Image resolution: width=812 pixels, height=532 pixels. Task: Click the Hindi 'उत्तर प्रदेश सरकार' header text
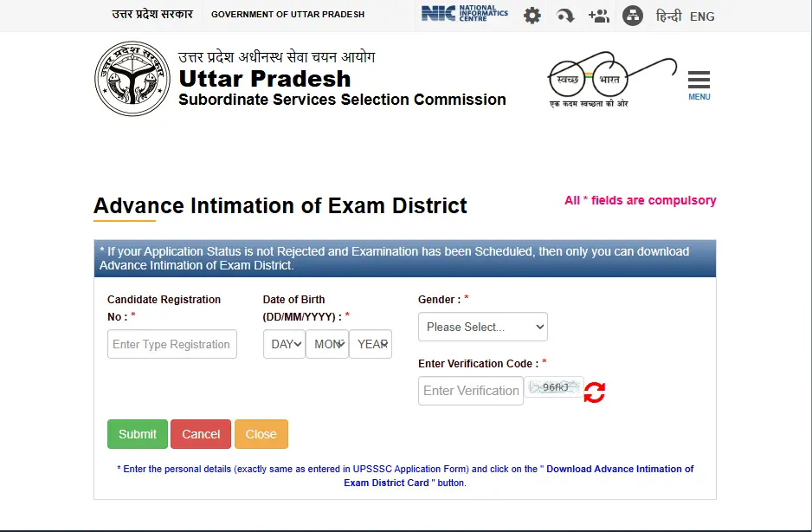[x=152, y=14]
